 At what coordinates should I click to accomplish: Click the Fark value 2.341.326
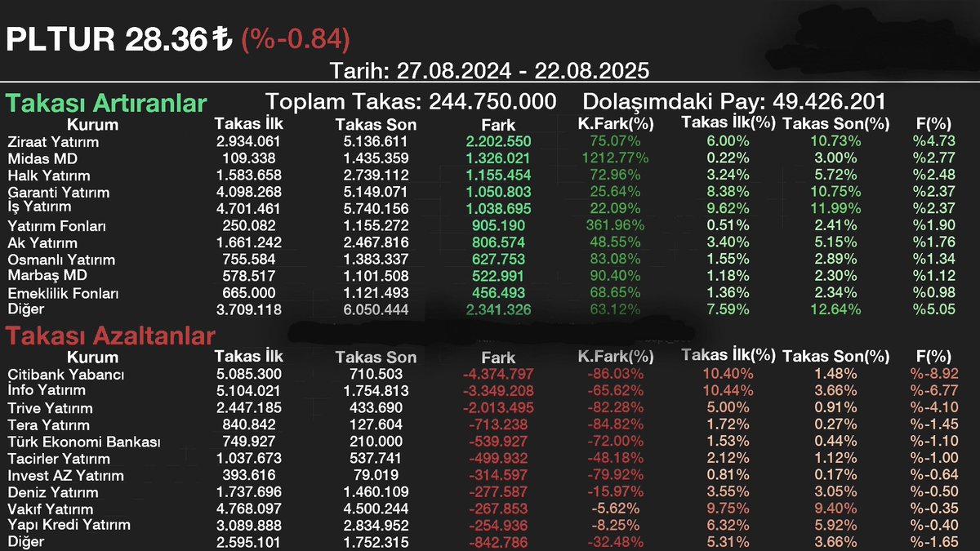(498, 310)
